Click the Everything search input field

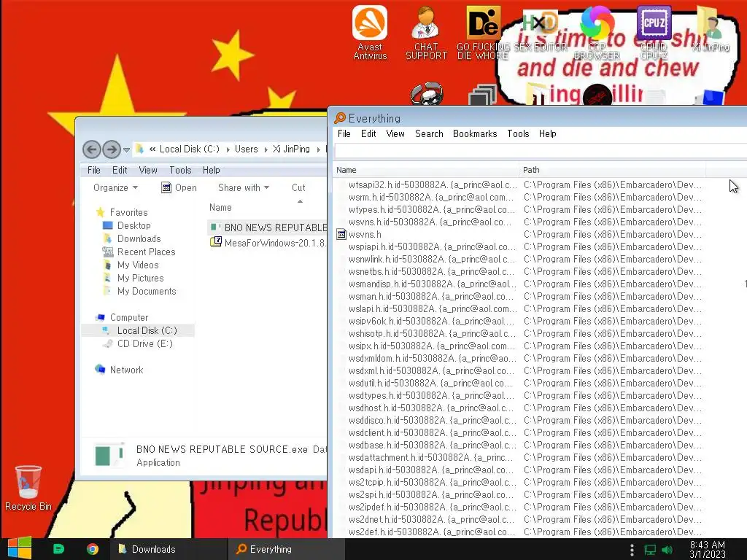pyautogui.click(x=541, y=151)
